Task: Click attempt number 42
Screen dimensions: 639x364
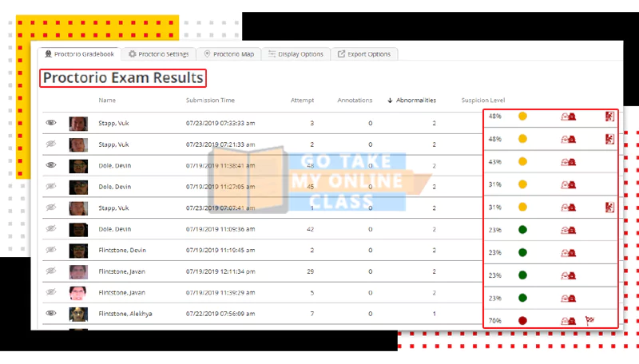Action: [x=310, y=229]
